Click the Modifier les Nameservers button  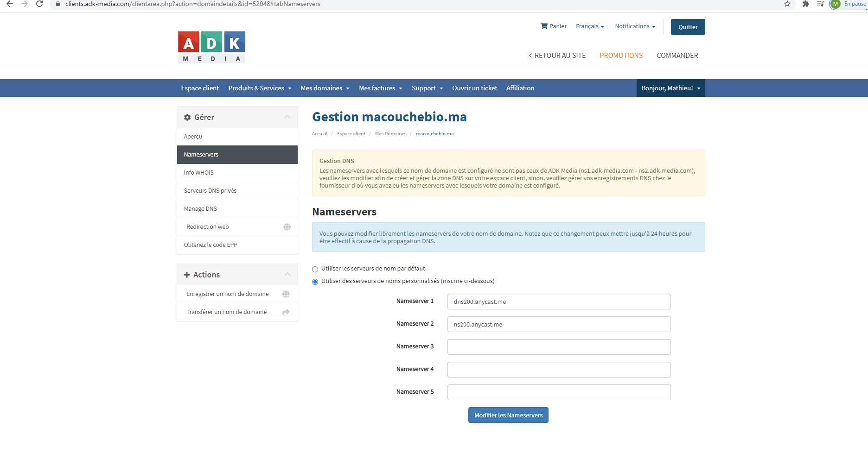tap(508, 415)
